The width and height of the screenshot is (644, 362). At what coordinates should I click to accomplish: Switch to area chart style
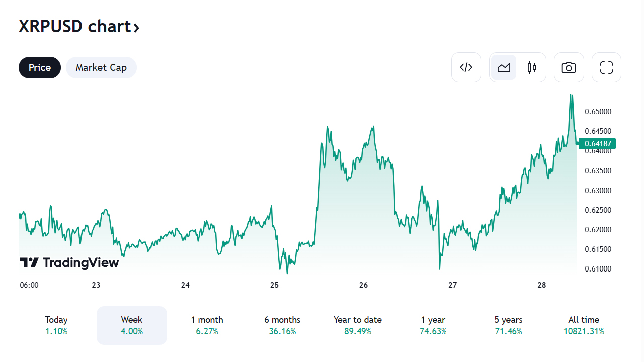coord(504,67)
